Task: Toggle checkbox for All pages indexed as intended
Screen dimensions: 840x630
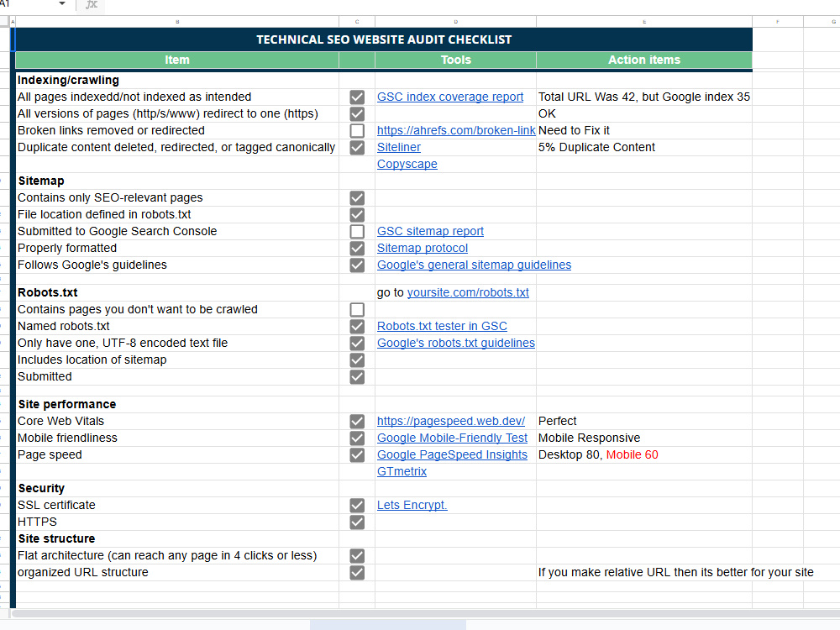Action: pos(357,97)
